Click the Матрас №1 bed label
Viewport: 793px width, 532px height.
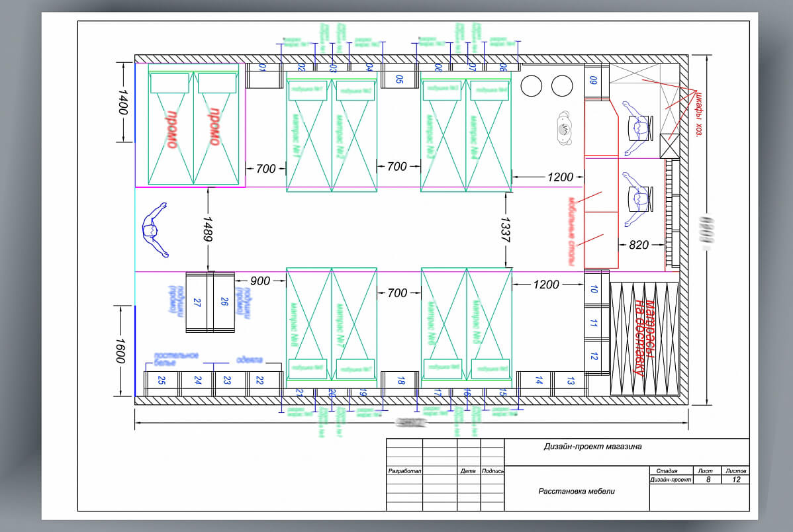(295, 136)
